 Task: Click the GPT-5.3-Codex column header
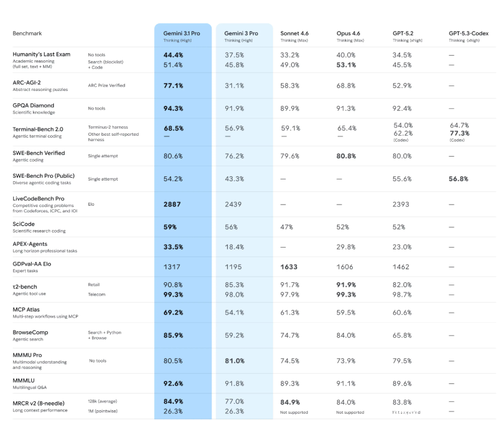pos(468,33)
